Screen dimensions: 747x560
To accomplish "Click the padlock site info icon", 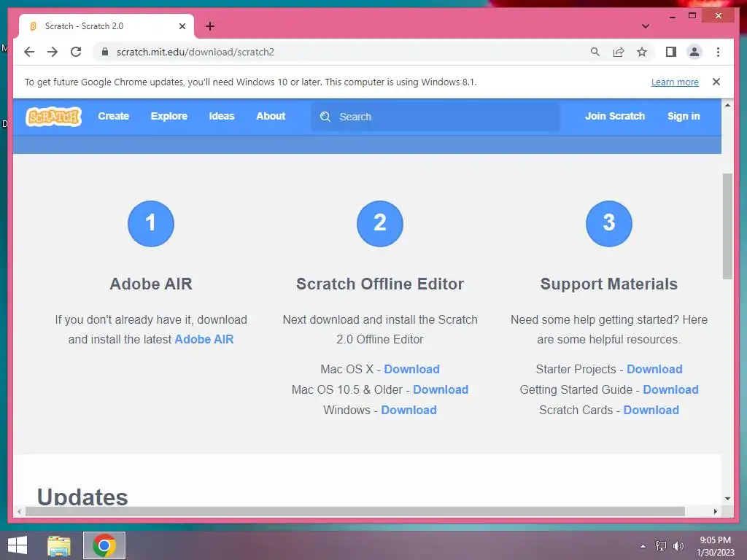I will 105,52.
